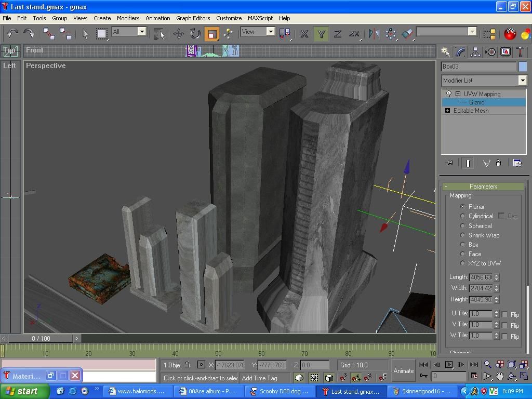
Task: Select the Spherical mapping option
Action: pos(462,225)
